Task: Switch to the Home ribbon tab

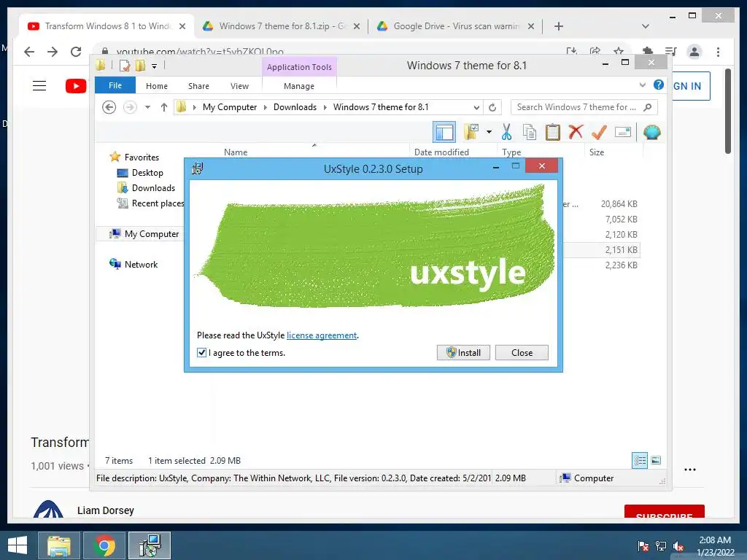Action: point(157,86)
